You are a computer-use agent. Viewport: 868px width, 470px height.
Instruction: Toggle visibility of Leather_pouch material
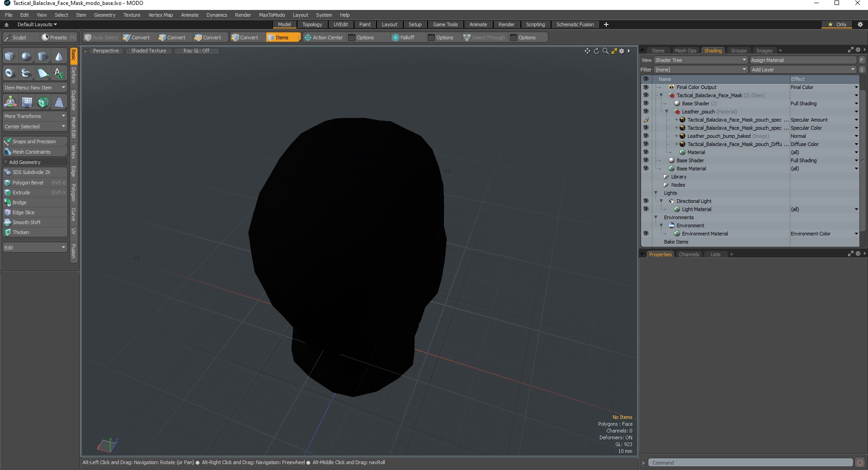646,112
